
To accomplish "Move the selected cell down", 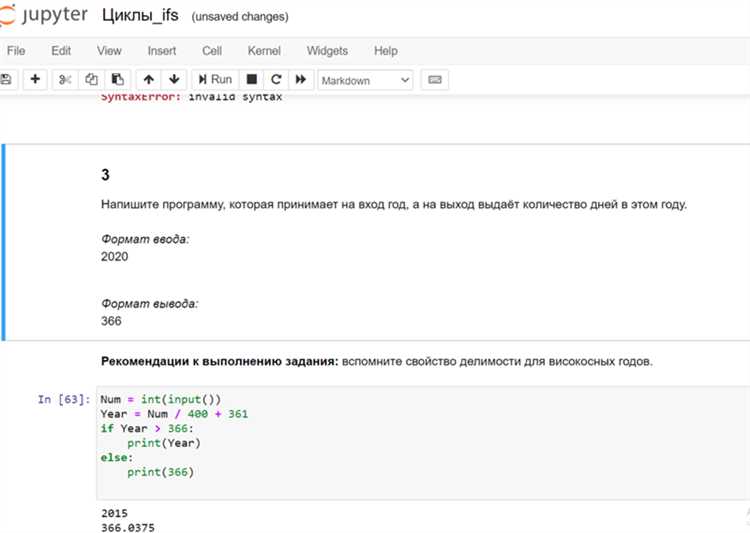I will 174,79.
